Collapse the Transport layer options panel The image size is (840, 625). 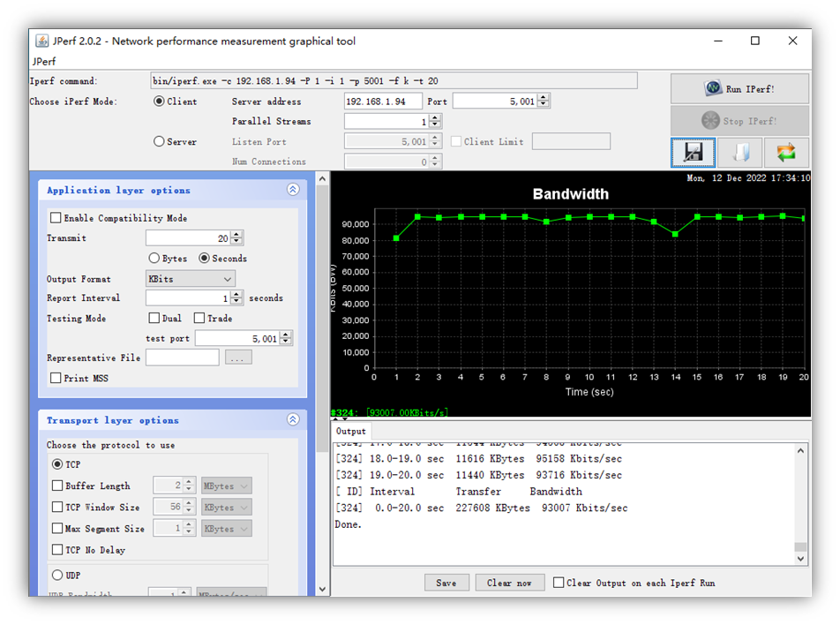[293, 419]
